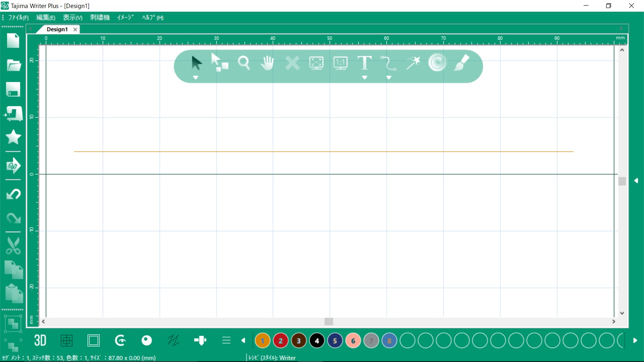Select the orange stitch line on canvas
This screenshot has width=644, height=362.
324,152
